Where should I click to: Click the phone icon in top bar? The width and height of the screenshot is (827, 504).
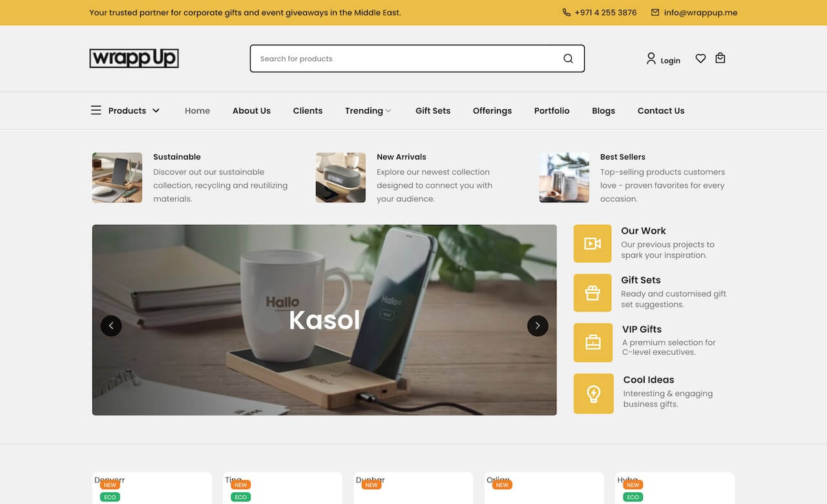[x=567, y=12]
